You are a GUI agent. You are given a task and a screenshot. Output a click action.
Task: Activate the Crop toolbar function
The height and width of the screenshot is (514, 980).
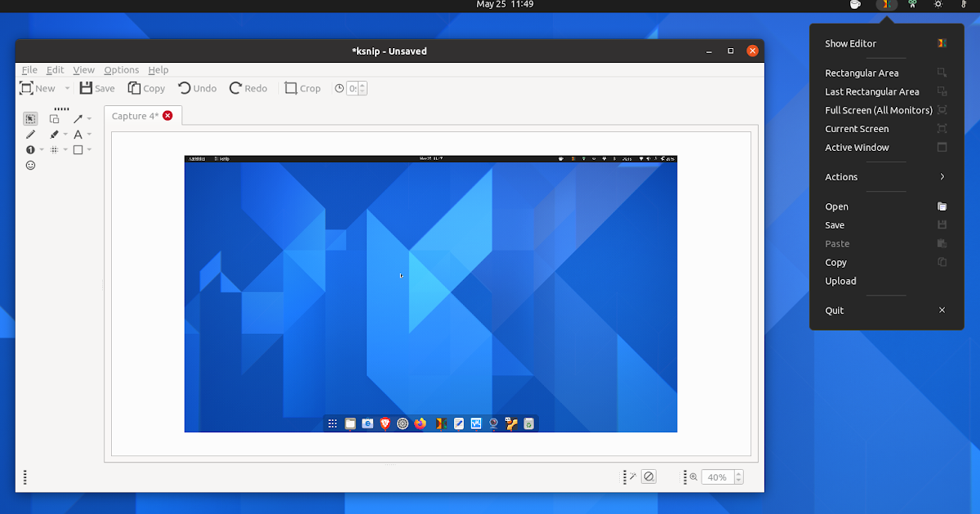point(302,87)
